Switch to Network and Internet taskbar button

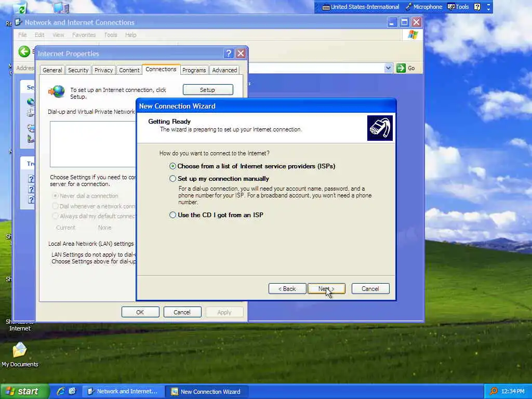(x=123, y=391)
